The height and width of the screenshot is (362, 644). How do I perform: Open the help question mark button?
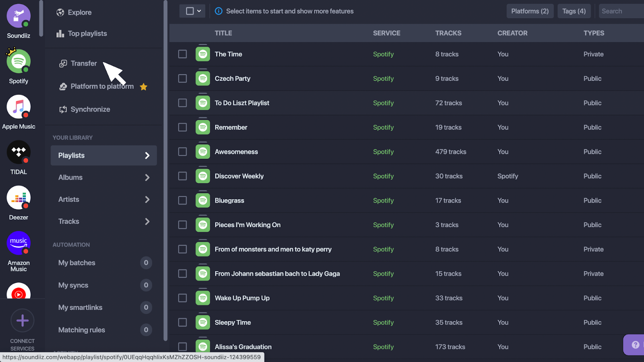pos(636,345)
